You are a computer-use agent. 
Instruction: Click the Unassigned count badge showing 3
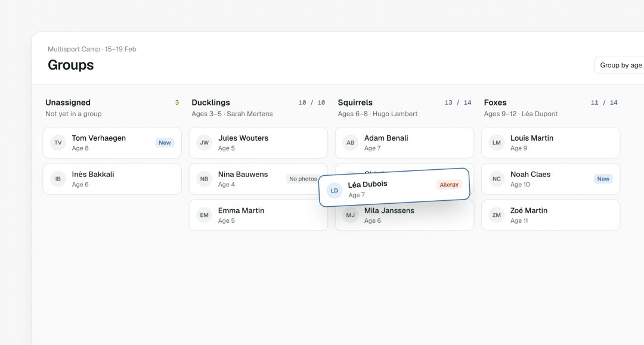coord(177,102)
